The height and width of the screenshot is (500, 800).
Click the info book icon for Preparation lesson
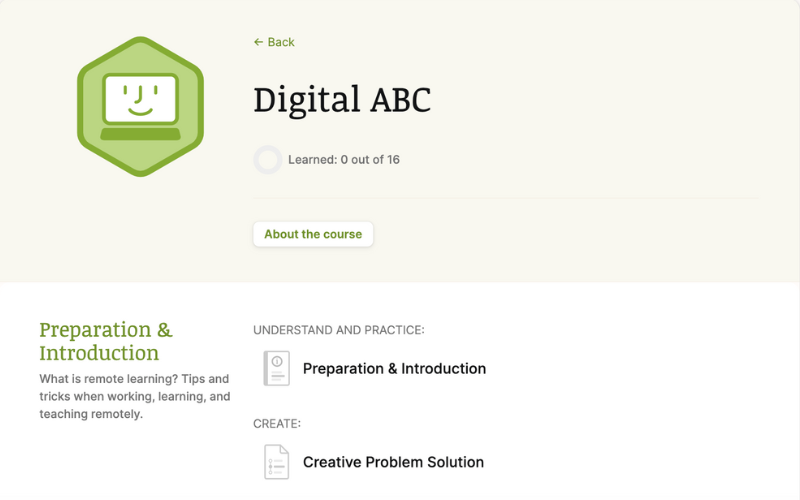[x=276, y=368]
